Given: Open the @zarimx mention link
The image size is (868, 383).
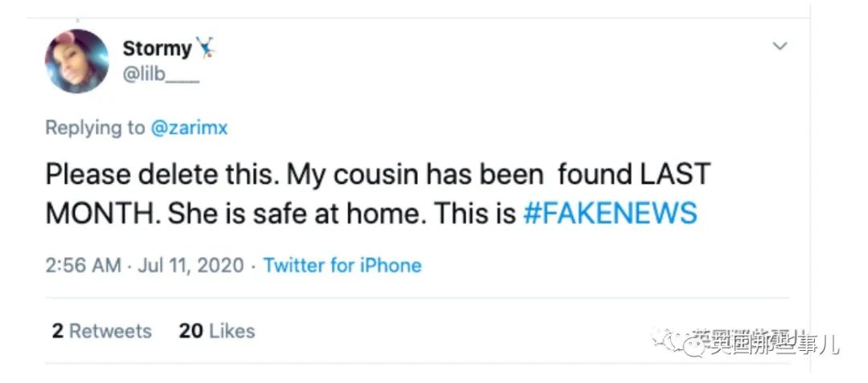Looking at the screenshot, I should point(190,128).
